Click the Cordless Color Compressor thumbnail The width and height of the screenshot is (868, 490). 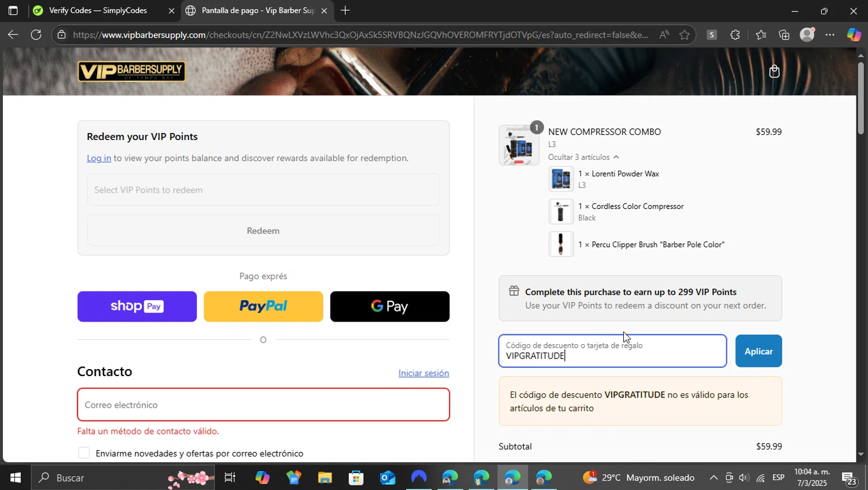click(x=561, y=212)
